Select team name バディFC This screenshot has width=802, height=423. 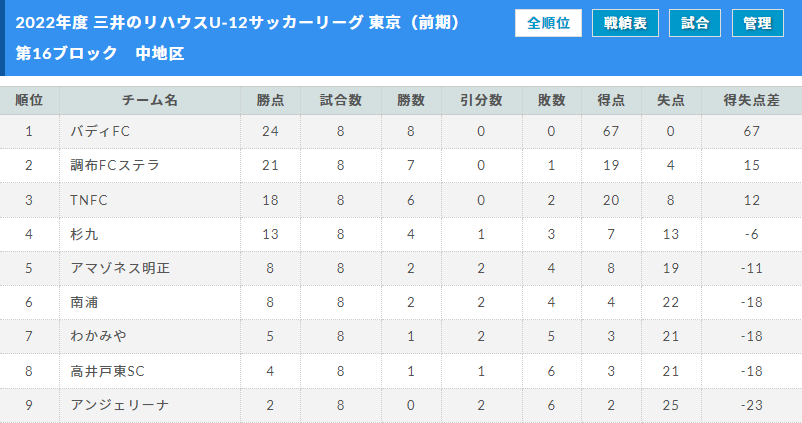100,131
